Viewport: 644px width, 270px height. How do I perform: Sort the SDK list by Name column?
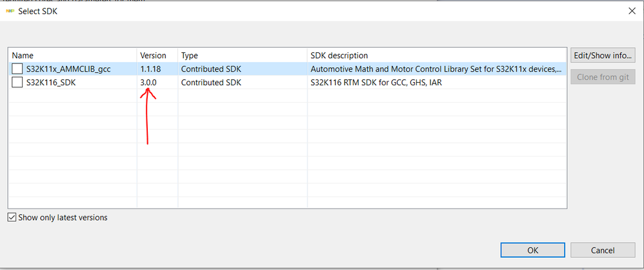click(x=73, y=56)
